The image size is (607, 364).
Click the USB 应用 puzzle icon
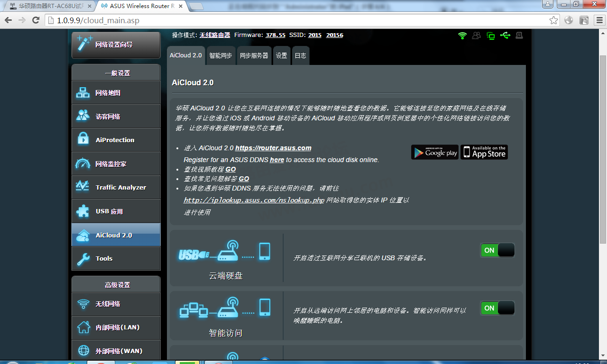click(83, 211)
